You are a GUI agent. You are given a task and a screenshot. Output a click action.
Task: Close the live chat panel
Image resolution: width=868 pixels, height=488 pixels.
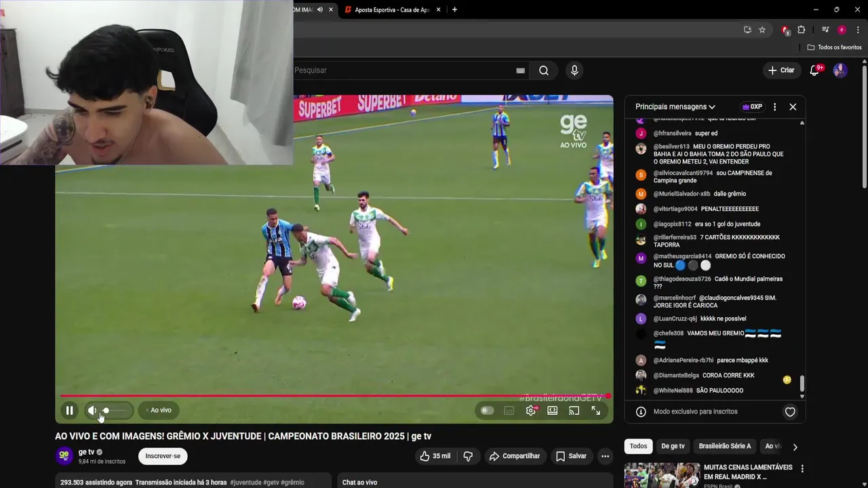[x=793, y=107]
